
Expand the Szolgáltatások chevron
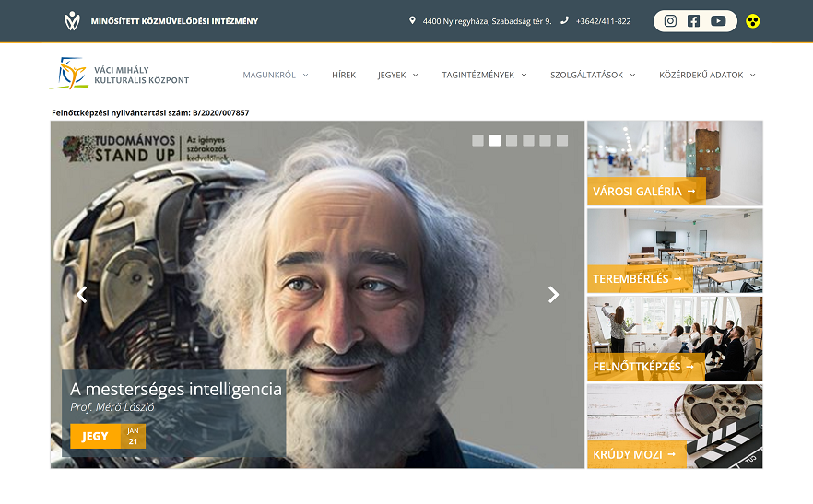pos(632,76)
